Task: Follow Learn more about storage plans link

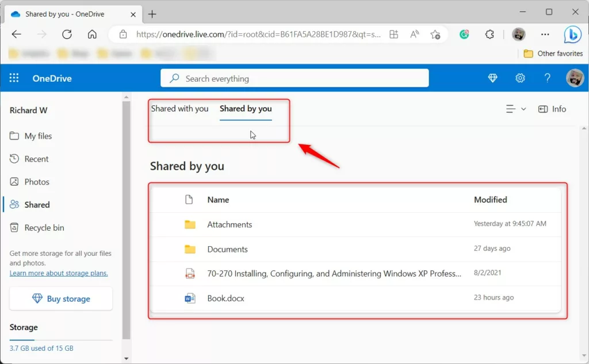Action: tap(59, 273)
